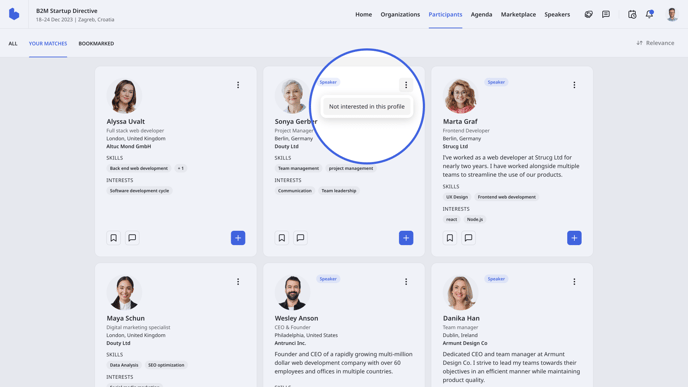Screen dimensions: 688x387
Task: Click the 'Frontend web development' skill tag
Action: (506, 197)
